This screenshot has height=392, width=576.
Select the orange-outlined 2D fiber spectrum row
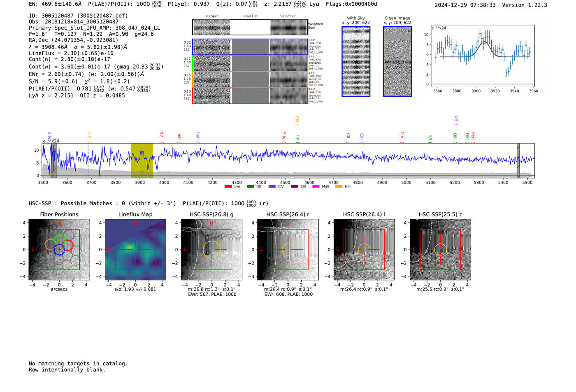click(x=250, y=79)
